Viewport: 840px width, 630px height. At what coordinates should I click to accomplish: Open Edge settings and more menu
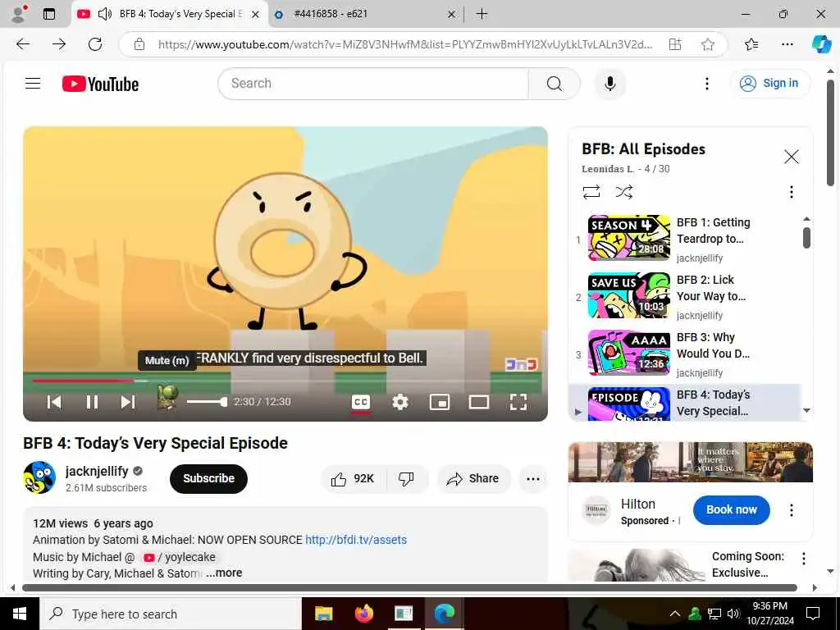[787, 44]
